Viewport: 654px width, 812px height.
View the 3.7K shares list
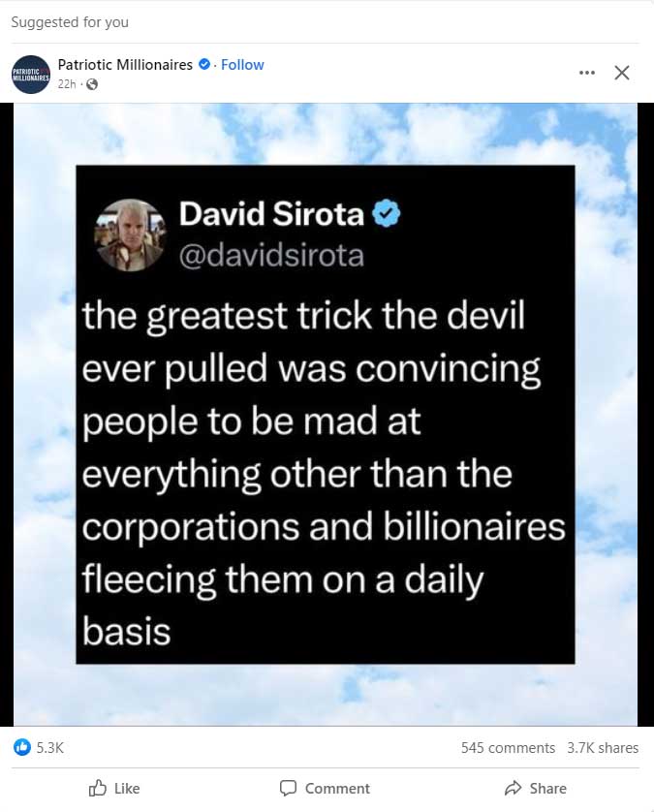coord(603,748)
